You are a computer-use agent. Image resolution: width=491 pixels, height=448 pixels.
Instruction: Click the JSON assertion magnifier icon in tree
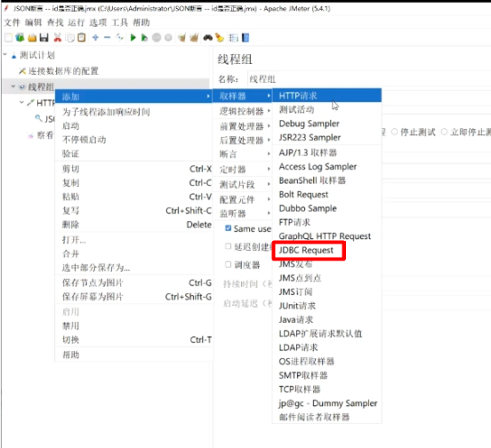point(38,118)
